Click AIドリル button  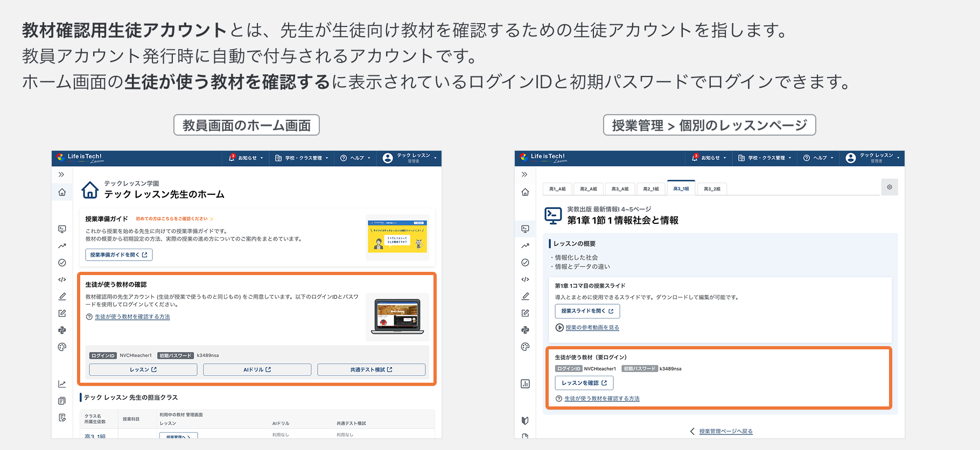pos(257,370)
